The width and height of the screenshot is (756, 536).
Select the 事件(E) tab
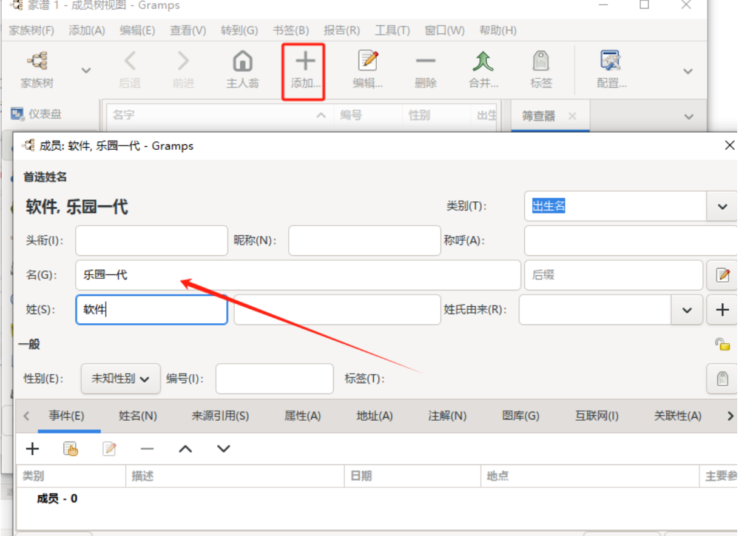(x=66, y=416)
